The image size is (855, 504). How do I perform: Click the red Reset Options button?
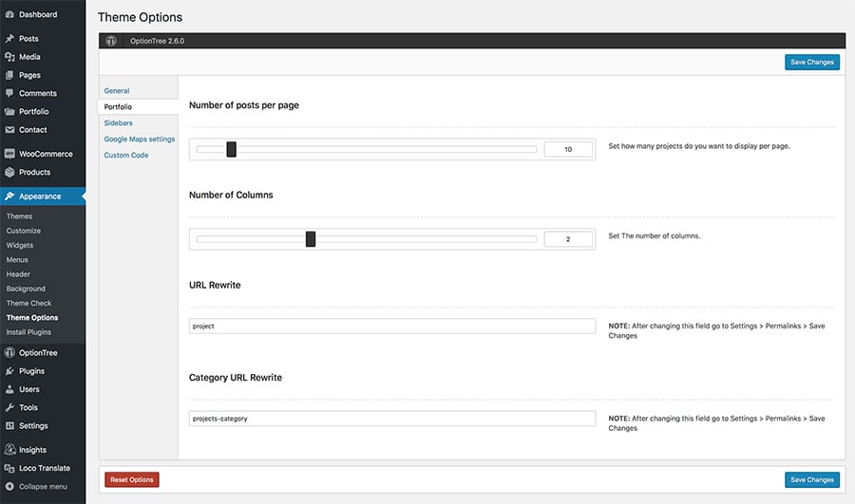pos(132,479)
